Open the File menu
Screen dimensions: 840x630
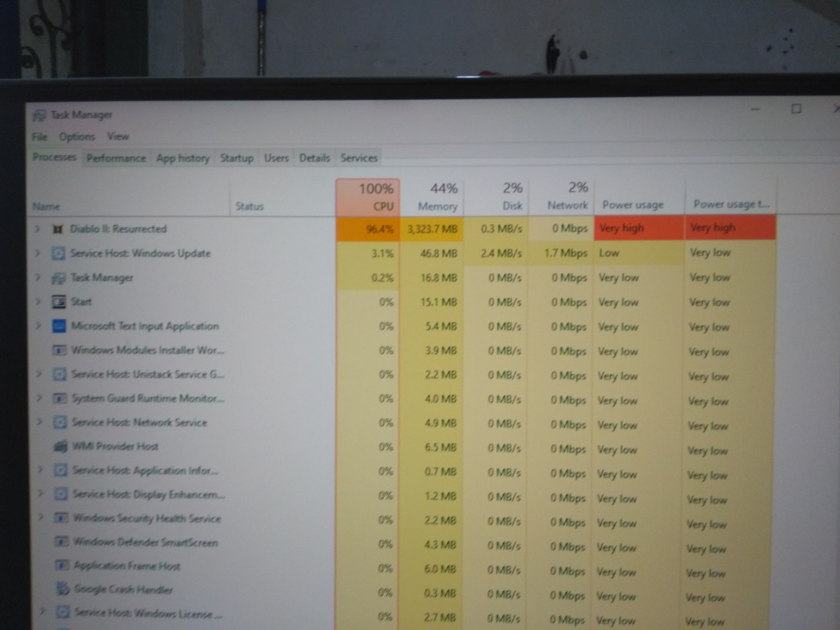point(39,136)
